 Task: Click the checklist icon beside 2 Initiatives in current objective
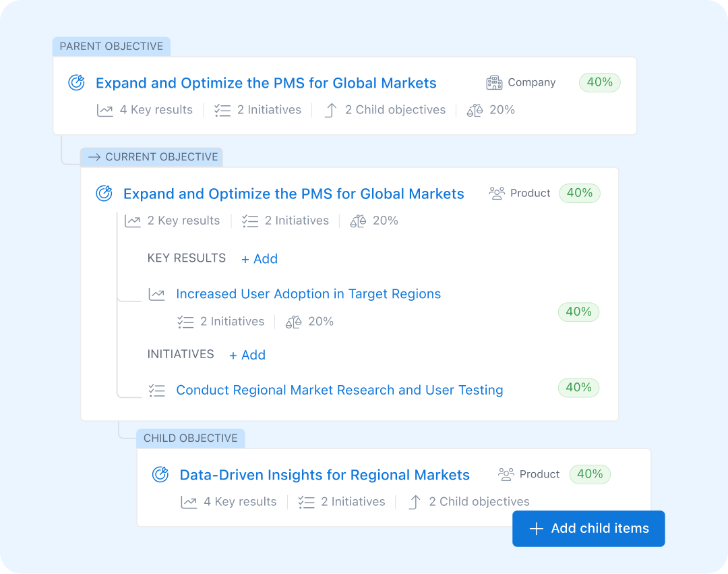250,221
